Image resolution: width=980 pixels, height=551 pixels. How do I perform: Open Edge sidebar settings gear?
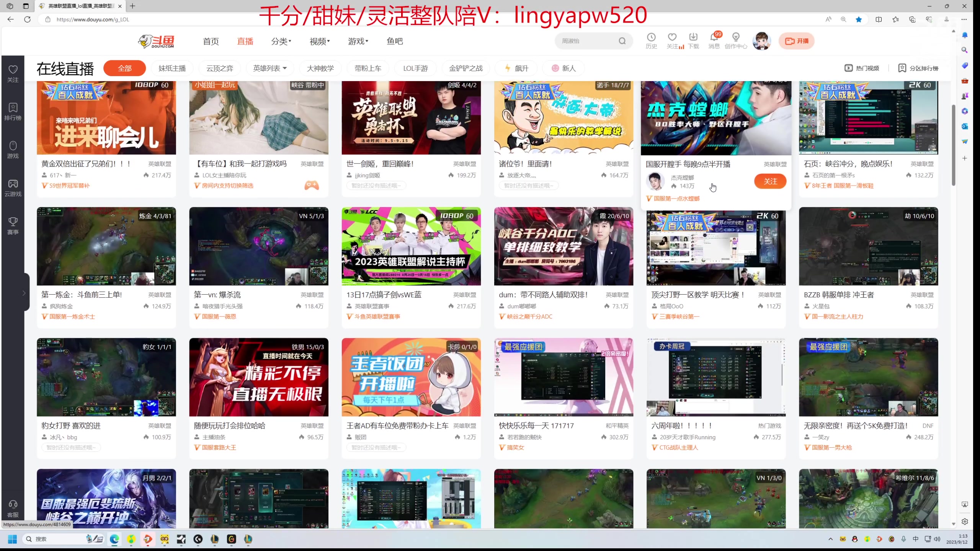point(965,521)
